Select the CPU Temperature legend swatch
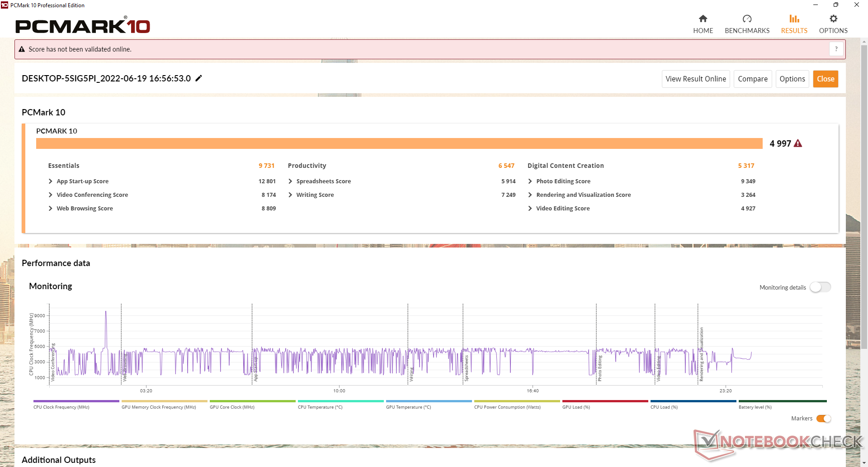The width and height of the screenshot is (868, 467). 341,401
